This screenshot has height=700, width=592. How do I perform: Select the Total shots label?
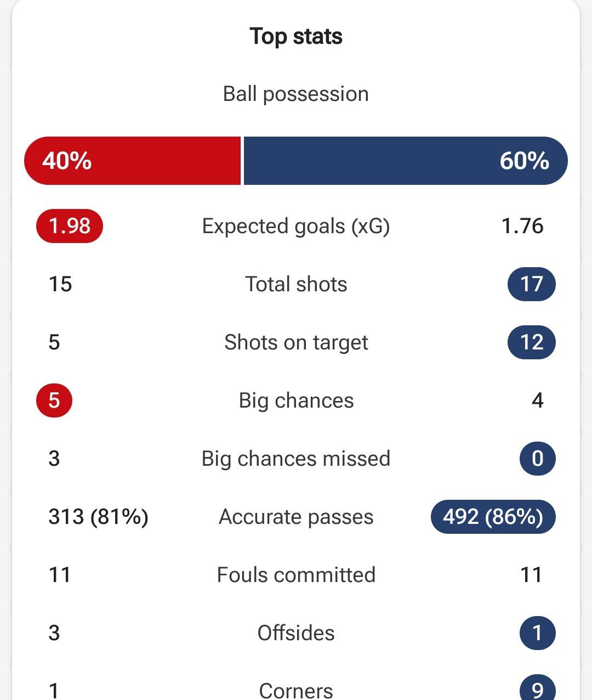coord(296,284)
